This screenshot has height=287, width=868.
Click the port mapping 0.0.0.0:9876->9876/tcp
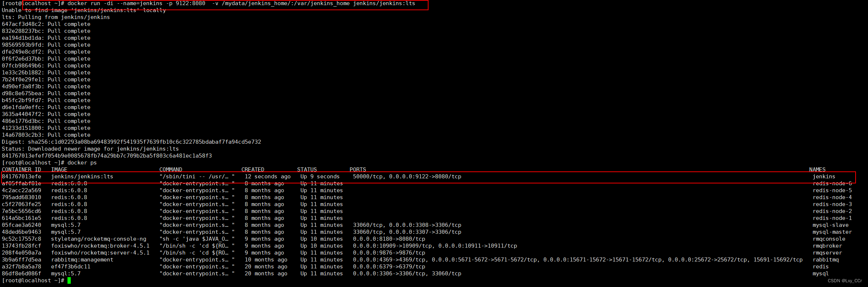[389, 253]
